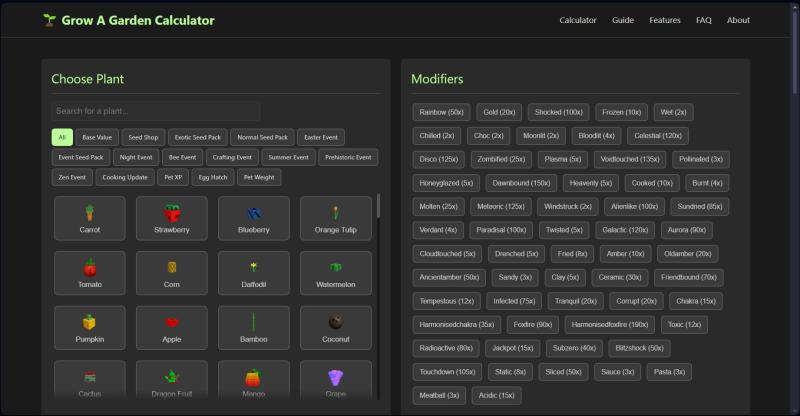Choose the Watermelon plant tile
The width and height of the screenshot is (800, 416).
pos(335,272)
